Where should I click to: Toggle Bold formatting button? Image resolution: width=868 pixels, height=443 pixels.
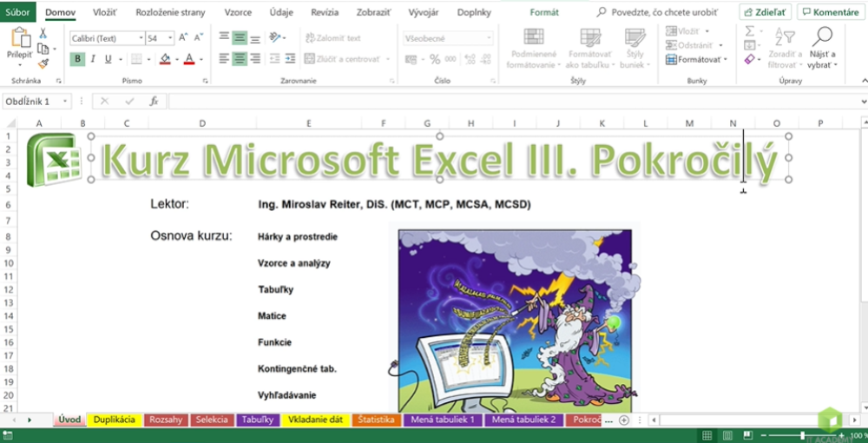[78, 59]
